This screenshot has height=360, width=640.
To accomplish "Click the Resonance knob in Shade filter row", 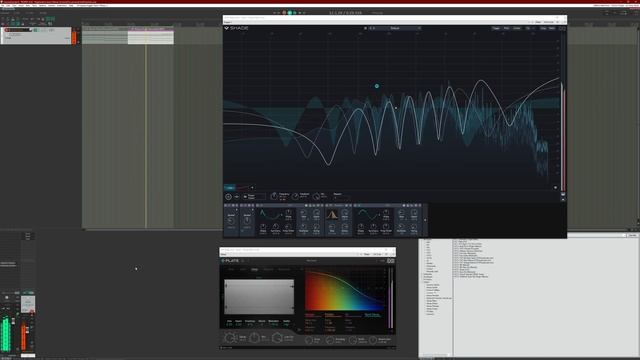I will 295,196.
